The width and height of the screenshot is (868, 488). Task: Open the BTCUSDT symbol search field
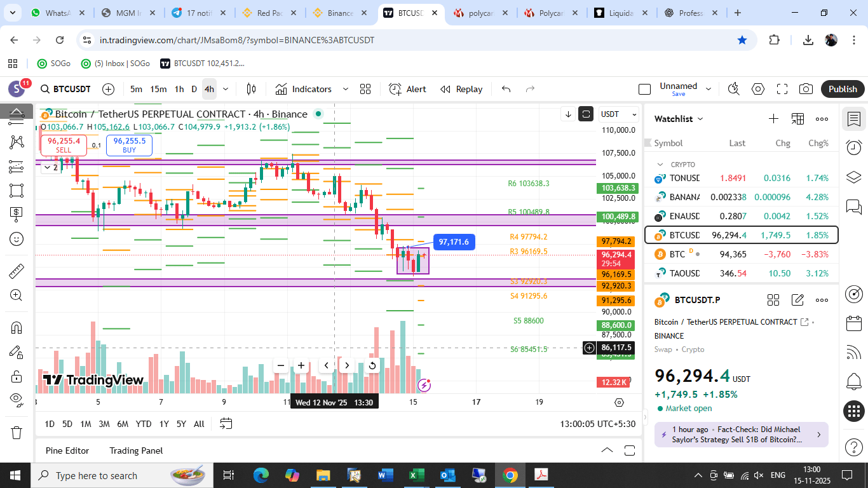65,89
